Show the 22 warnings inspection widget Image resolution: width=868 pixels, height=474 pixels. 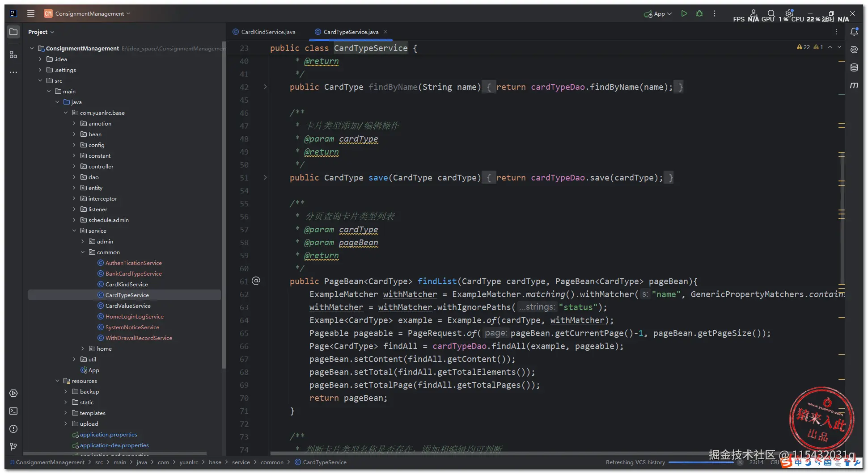pyautogui.click(x=803, y=47)
